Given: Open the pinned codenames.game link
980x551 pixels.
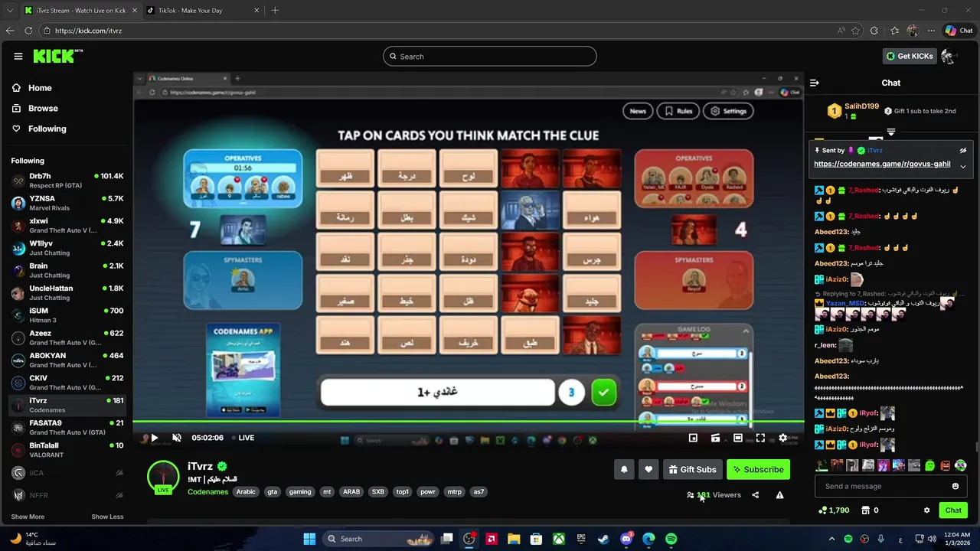Looking at the screenshot, I should (x=882, y=164).
